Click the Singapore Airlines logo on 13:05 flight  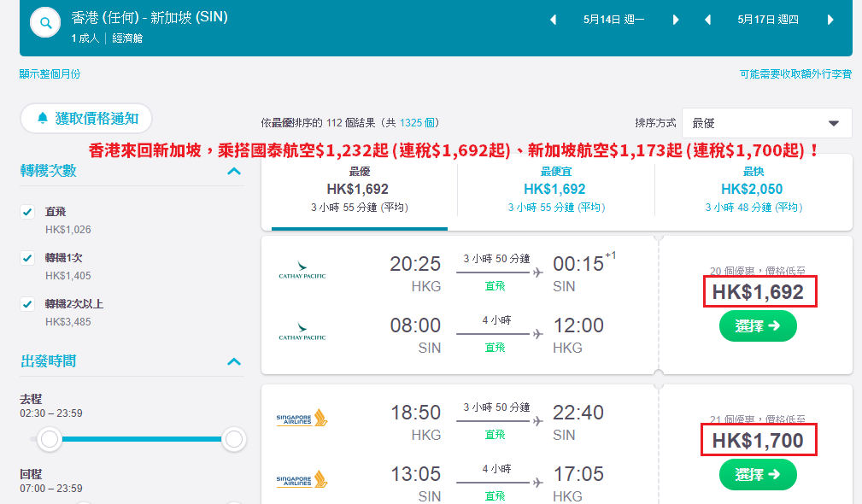(x=302, y=480)
